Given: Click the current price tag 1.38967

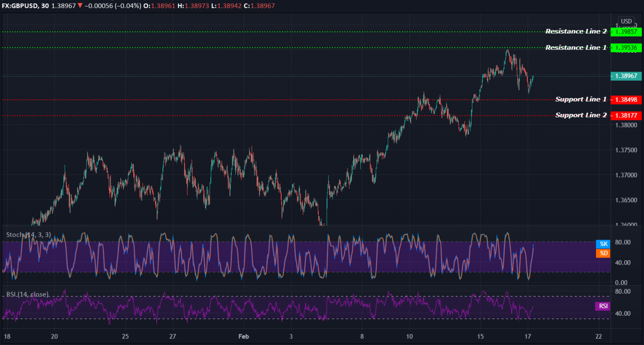Looking at the screenshot, I should (x=626, y=76).
